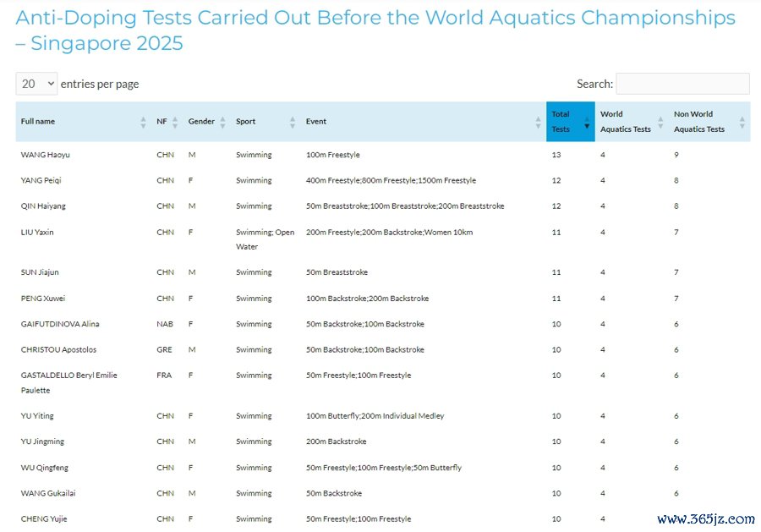Click the page title heading text
The image size is (761, 532).
[375, 30]
